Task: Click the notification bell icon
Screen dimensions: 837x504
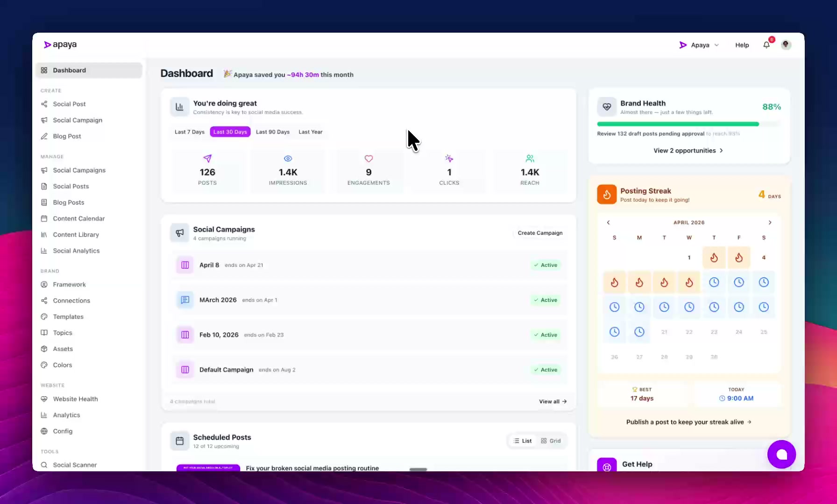Action: pos(766,45)
